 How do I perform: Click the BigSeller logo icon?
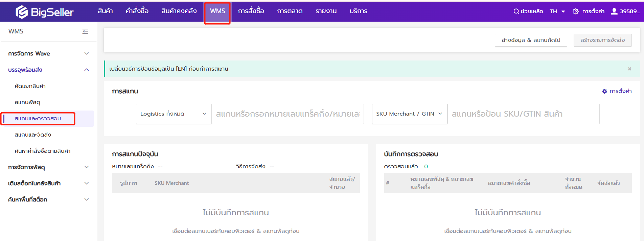[x=22, y=12]
